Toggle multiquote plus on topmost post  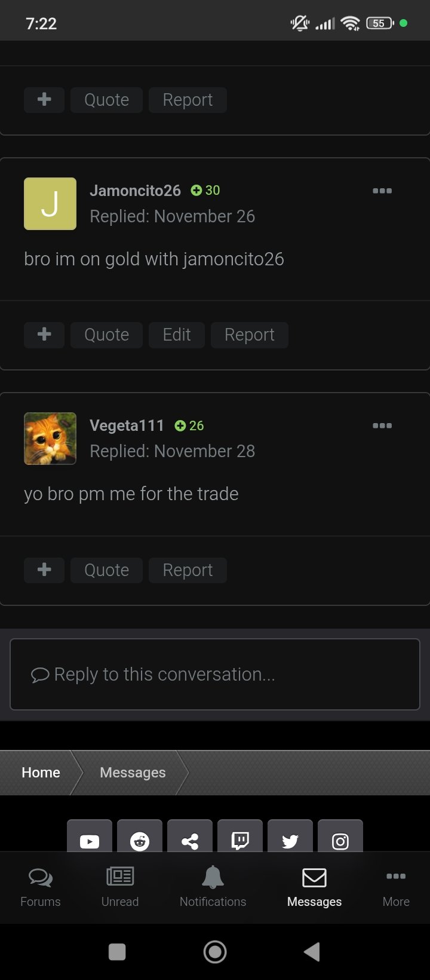(44, 100)
